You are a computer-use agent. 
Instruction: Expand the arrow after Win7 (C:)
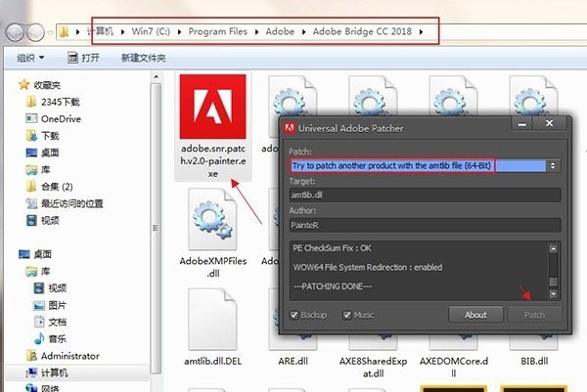180,32
